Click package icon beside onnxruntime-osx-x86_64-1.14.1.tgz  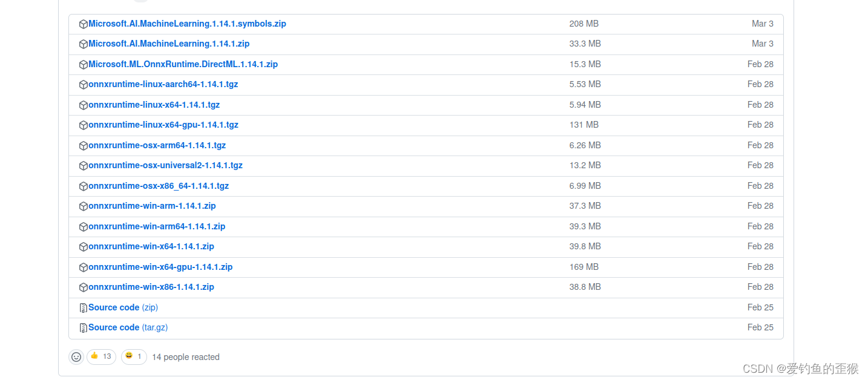pyautogui.click(x=84, y=186)
